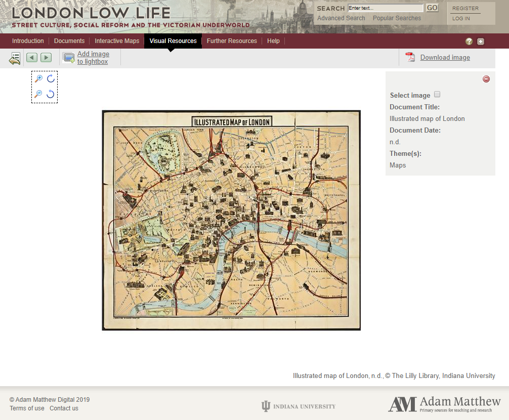This screenshot has height=420, width=509.
Task: Click the Add image to lightbox link
Action: pos(93,58)
